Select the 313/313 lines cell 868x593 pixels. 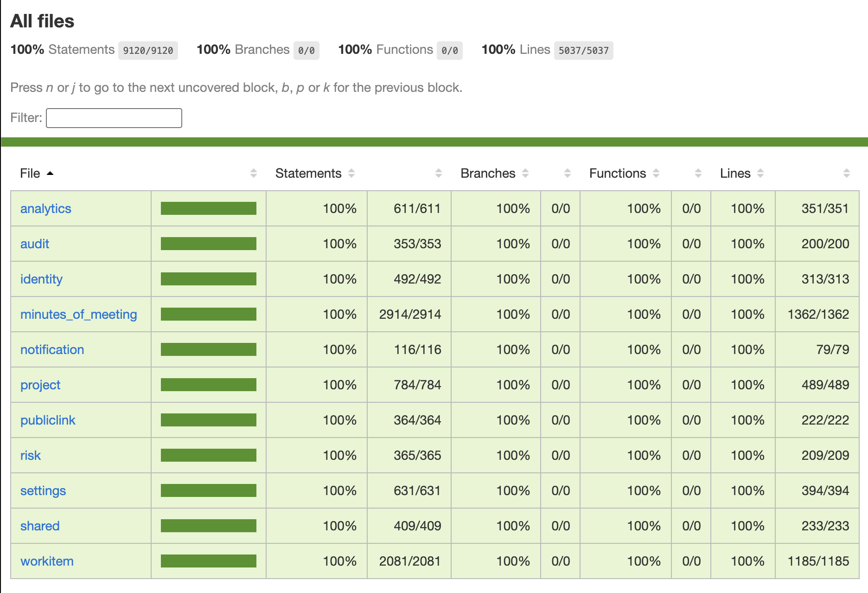tap(817, 279)
